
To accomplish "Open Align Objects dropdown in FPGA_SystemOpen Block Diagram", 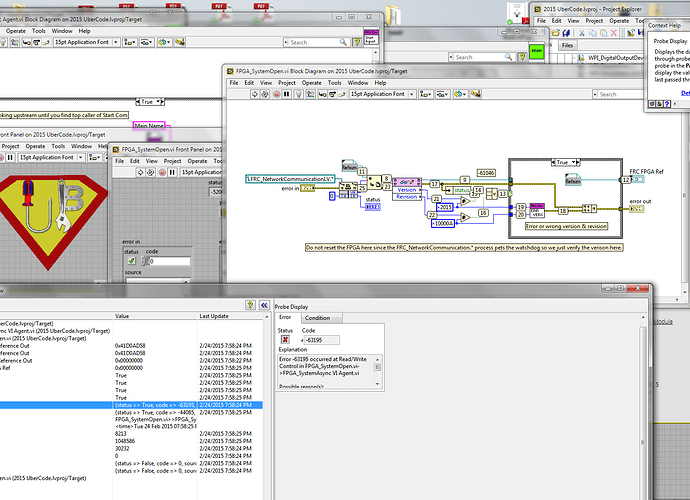I will tap(426, 94).
